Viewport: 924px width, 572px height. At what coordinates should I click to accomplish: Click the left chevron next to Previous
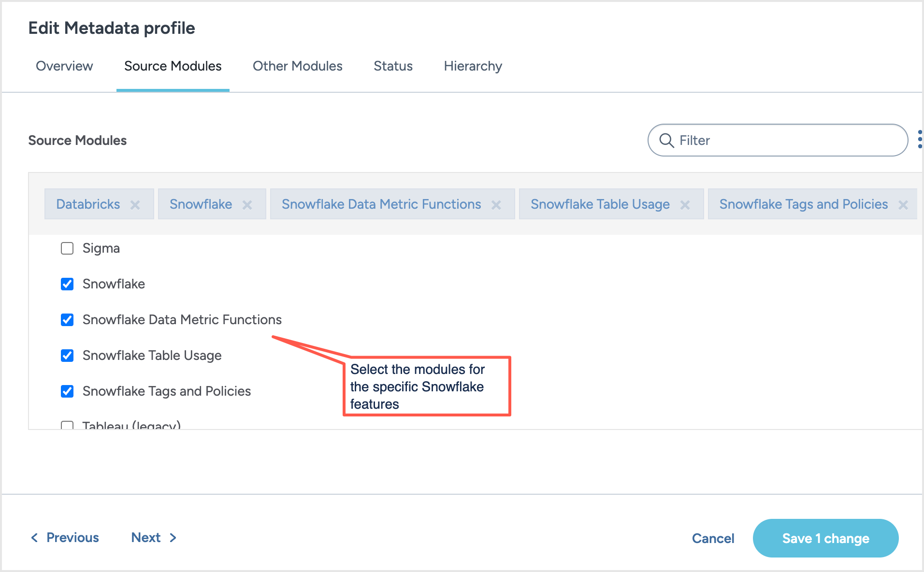click(34, 538)
